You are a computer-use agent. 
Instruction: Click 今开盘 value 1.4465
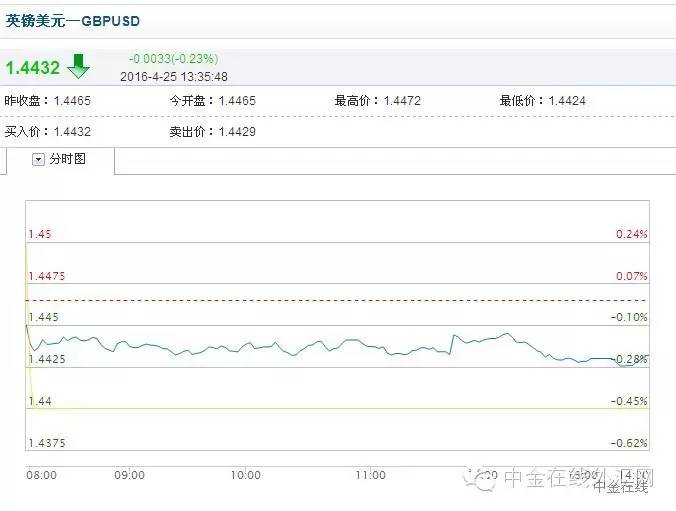(x=237, y=101)
